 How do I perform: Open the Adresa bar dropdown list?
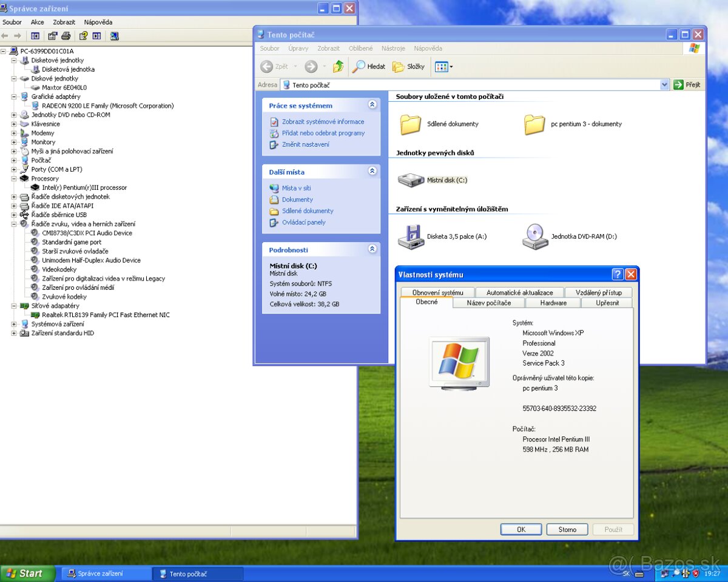coord(664,84)
